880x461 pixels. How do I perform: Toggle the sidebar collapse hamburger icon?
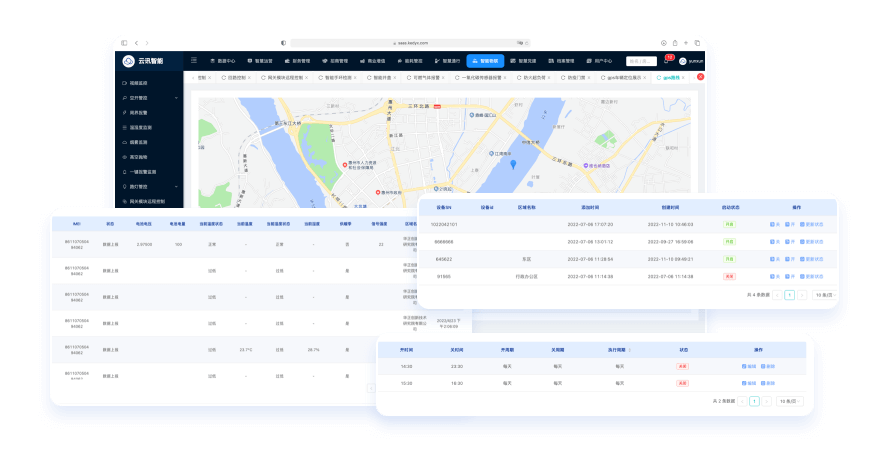(x=194, y=61)
